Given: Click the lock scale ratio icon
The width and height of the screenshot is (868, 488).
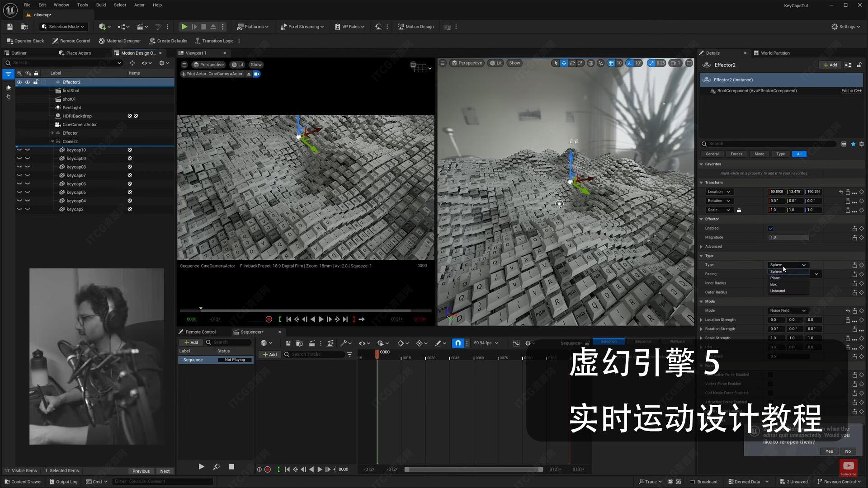Looking at the screenshot, I should tap(739, 210).
